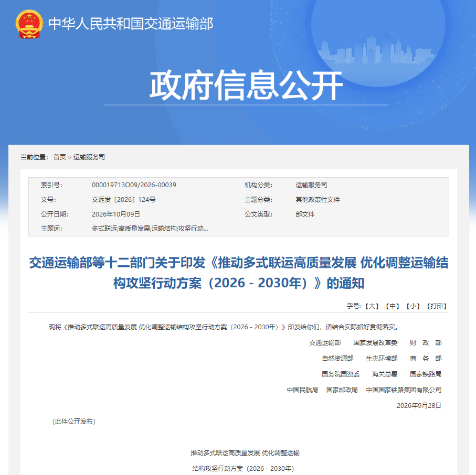Click signatory 国务院国资委

pos(341,374)
